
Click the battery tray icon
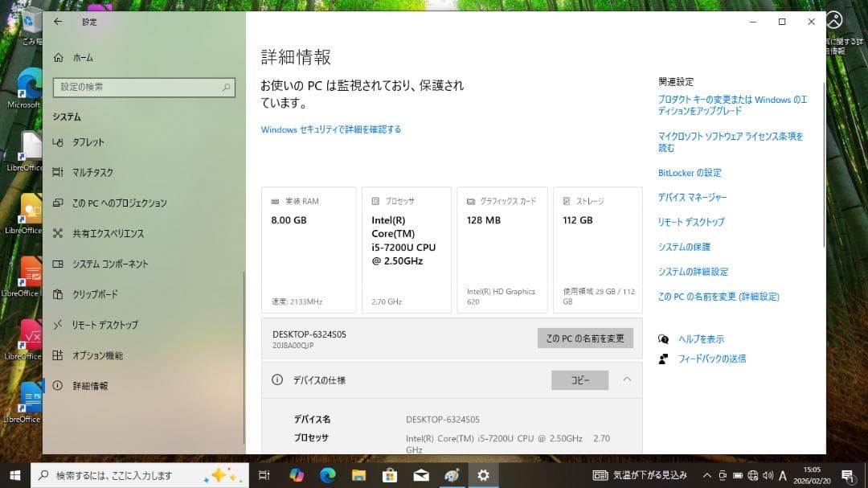click(737, 475)
